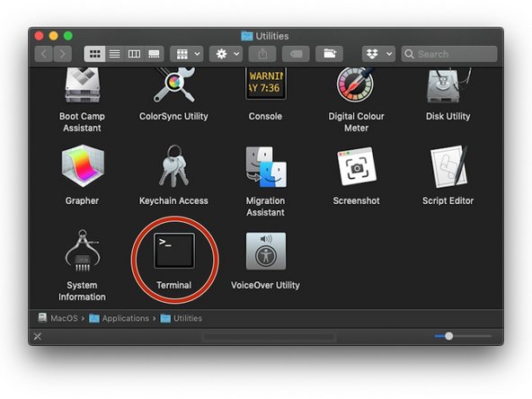Viewport: 532px width, 399px height.
Task: Click the Grapher label text
Action: [x=82, y=200]
